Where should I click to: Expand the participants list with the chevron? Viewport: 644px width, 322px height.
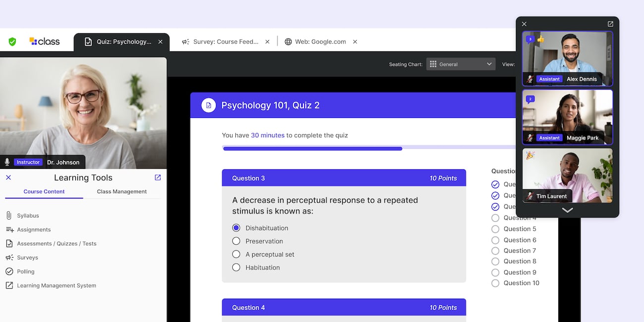tap(567, 210)
